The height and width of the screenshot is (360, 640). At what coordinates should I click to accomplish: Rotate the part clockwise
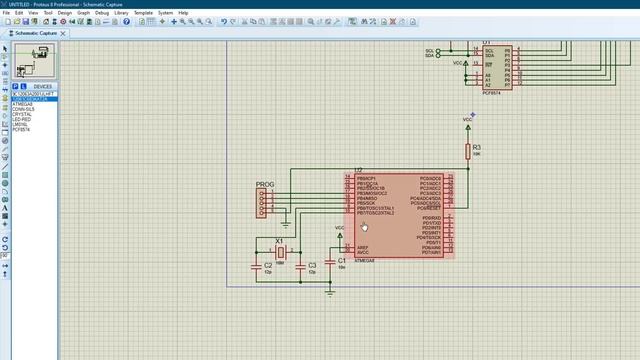click(x=5, y=239)
